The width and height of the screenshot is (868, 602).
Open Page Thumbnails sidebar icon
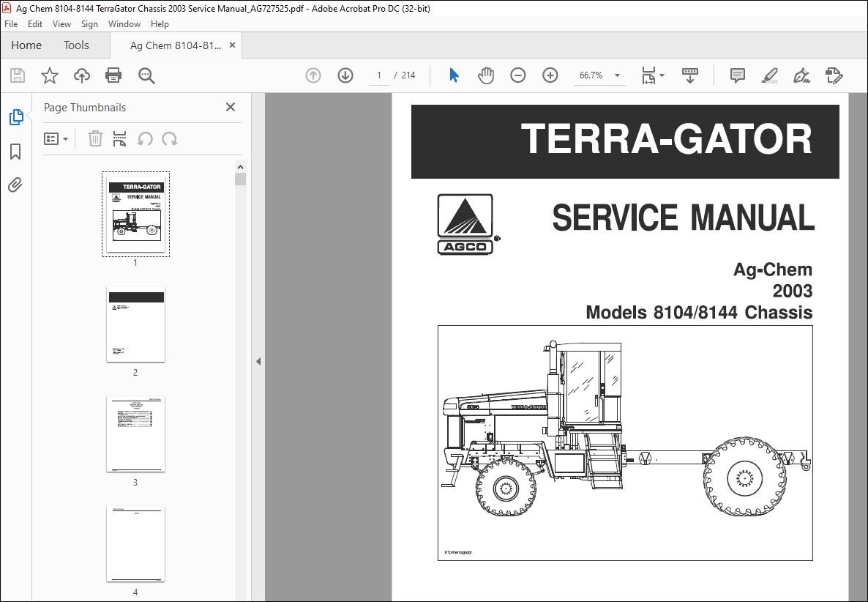point(16,117)
